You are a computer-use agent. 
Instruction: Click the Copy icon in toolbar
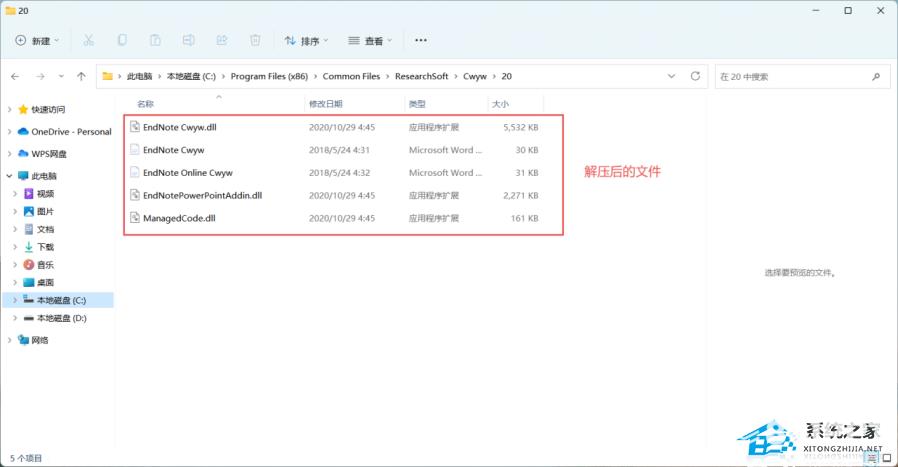tap(122, 40)
